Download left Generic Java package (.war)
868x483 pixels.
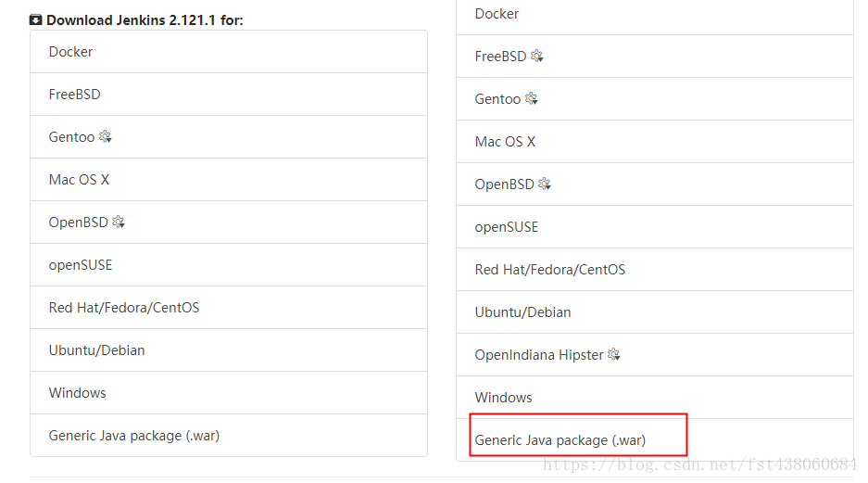pyautogui.click(x=229, y=436)
